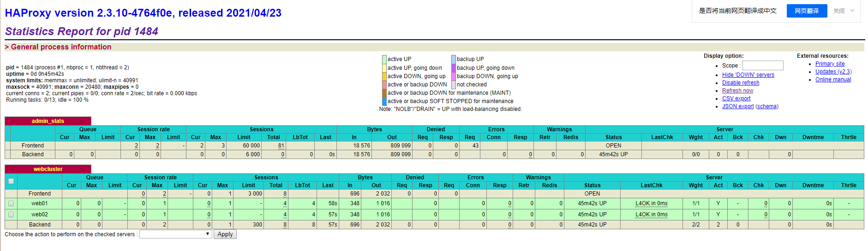
Task: Click the backup UP light blue swatch
Action: pos(454,59)
